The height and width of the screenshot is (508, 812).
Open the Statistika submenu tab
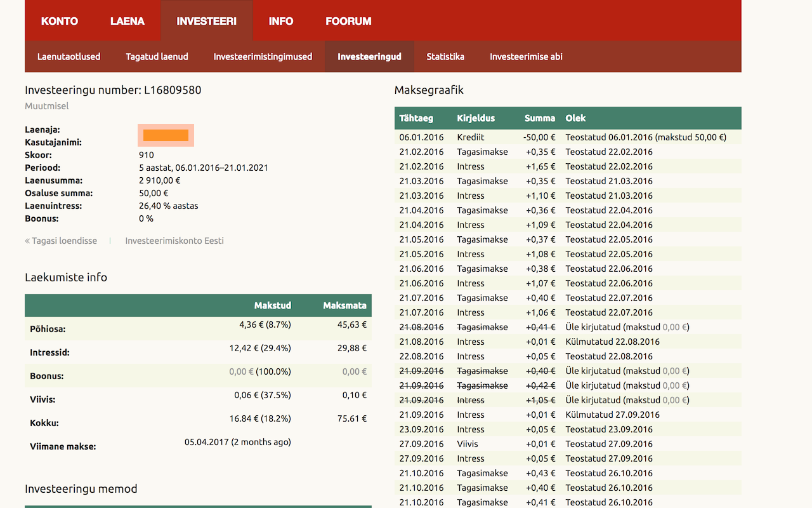[445, 57]
